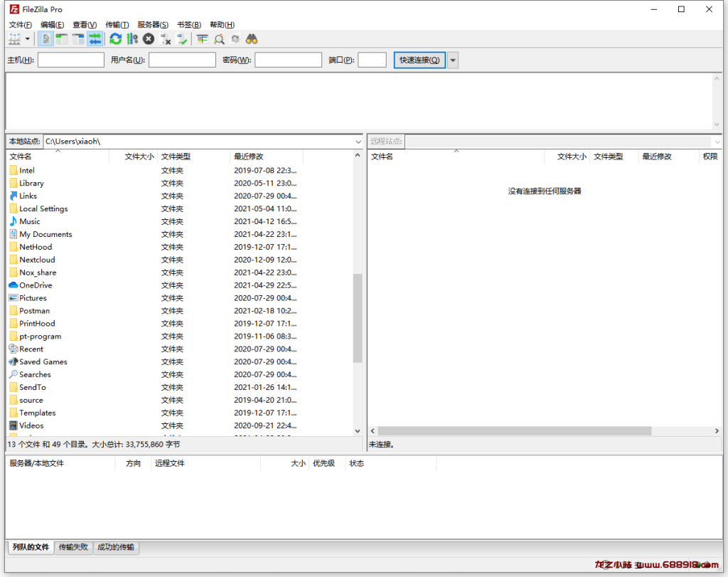Select the Videos folder icon

coord(14,425)
